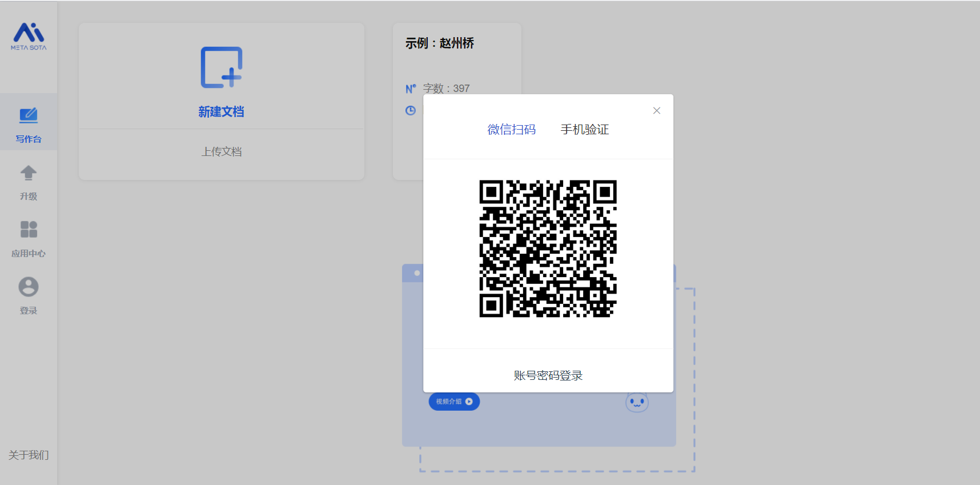This screenshot has height=485, width=980.
Task: Choose 账号密码登录 login option
Action: (x=548, y=375)
